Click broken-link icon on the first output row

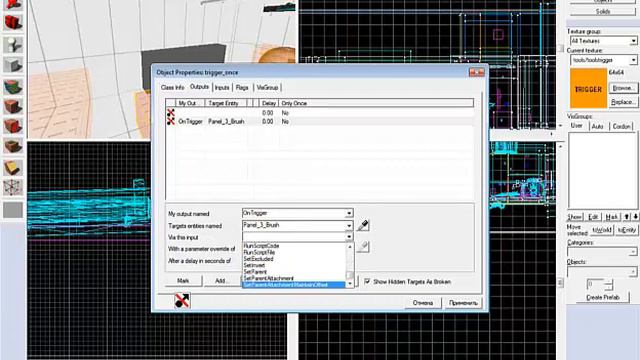coord(171,112)
